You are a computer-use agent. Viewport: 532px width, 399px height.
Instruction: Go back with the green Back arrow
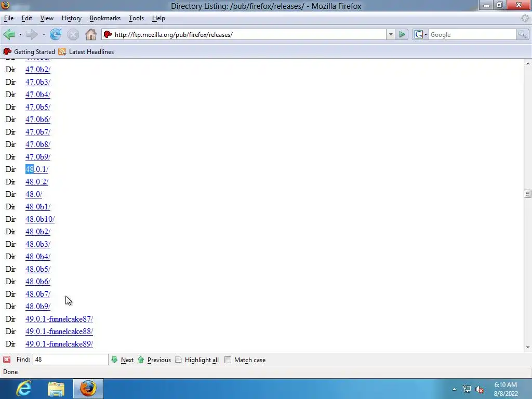pos(9,35)
